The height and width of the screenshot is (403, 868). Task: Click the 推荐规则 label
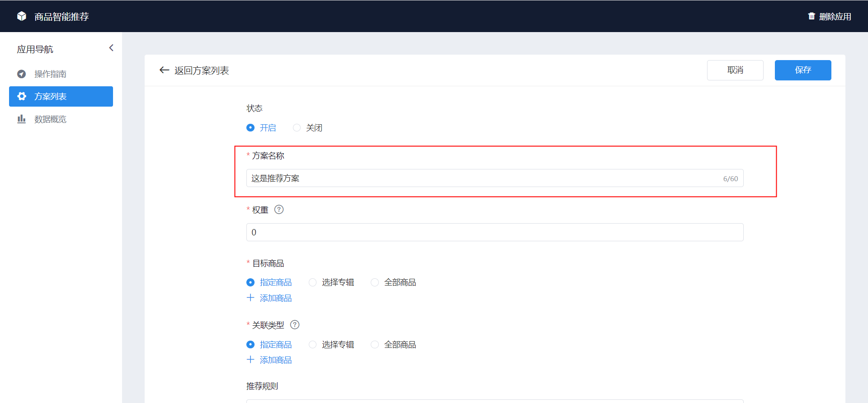[262, 386]
